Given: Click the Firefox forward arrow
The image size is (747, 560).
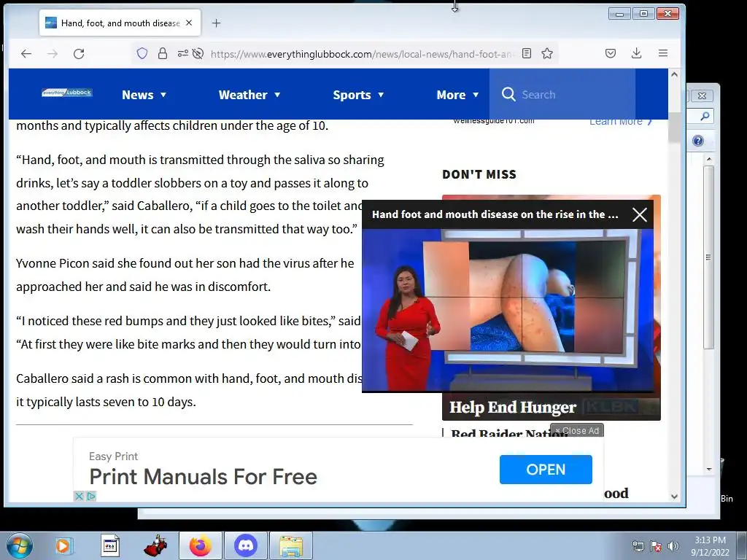Looking at the screenshot, I should 53,54.
